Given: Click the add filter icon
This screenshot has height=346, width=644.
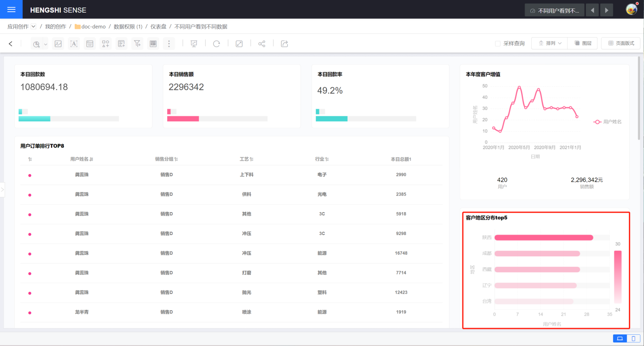Looking at the screenshot, I should (x=137, y=43).
